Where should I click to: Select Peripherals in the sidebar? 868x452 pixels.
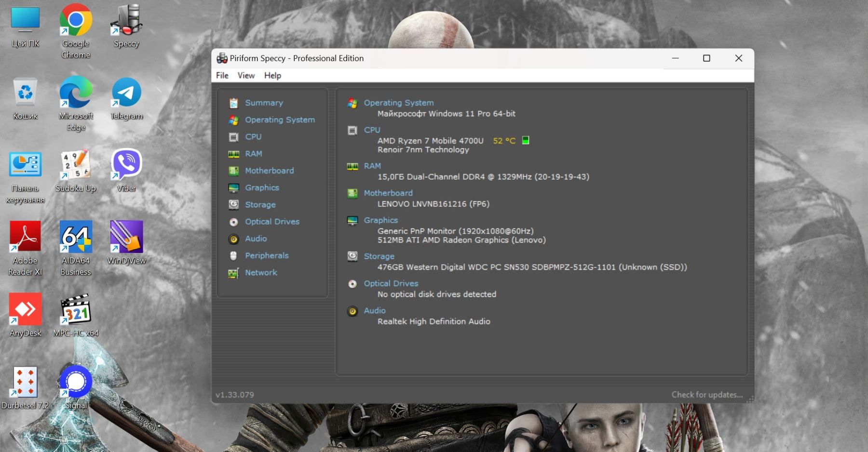click(x=267, y=255)
